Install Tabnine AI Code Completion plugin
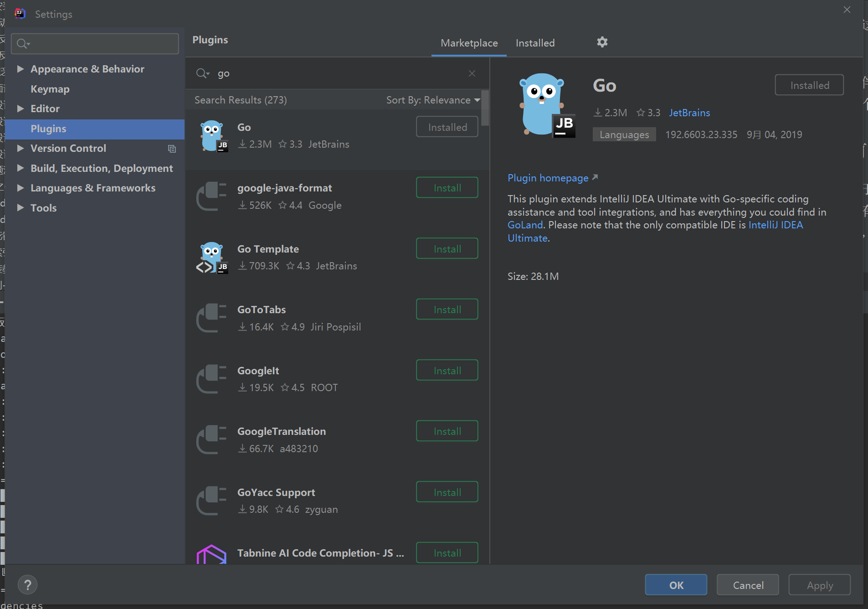The height and width of the screenshot is (609, 868). [447, 553]
